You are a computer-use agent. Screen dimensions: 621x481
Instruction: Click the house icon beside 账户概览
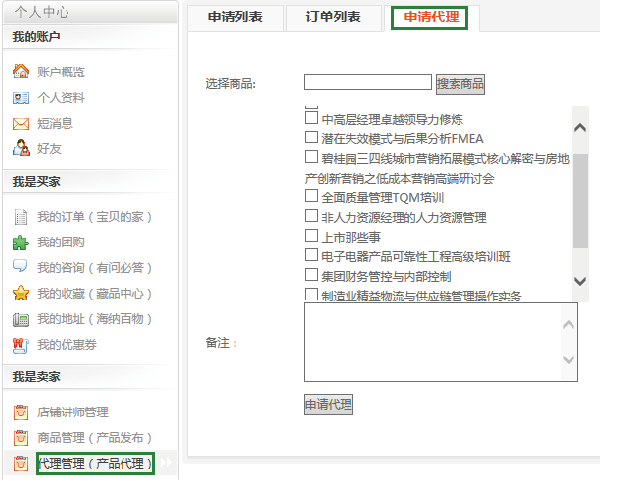tap(20, 72)
